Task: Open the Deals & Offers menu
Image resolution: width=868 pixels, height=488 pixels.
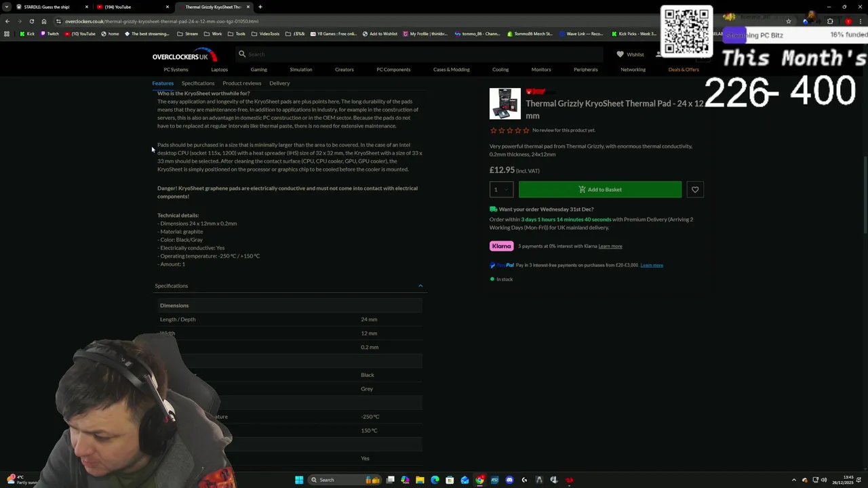Action: click(x=684, y=70)
